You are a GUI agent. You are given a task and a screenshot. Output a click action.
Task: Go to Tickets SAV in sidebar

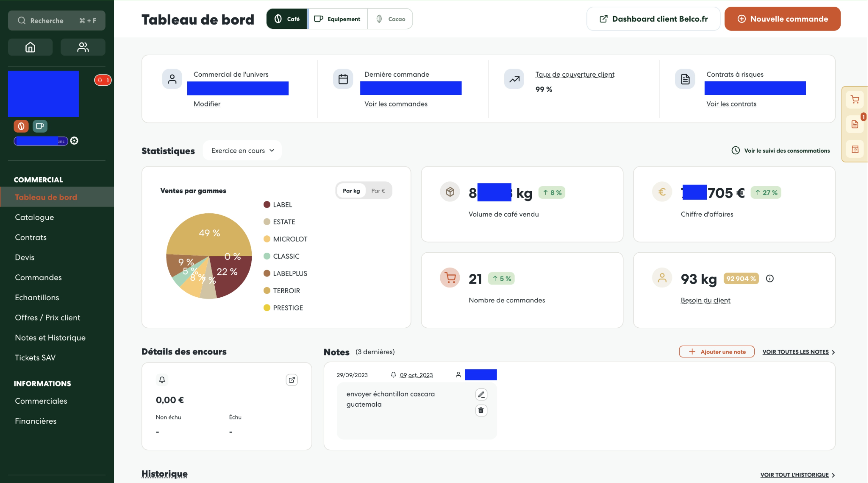35,358
